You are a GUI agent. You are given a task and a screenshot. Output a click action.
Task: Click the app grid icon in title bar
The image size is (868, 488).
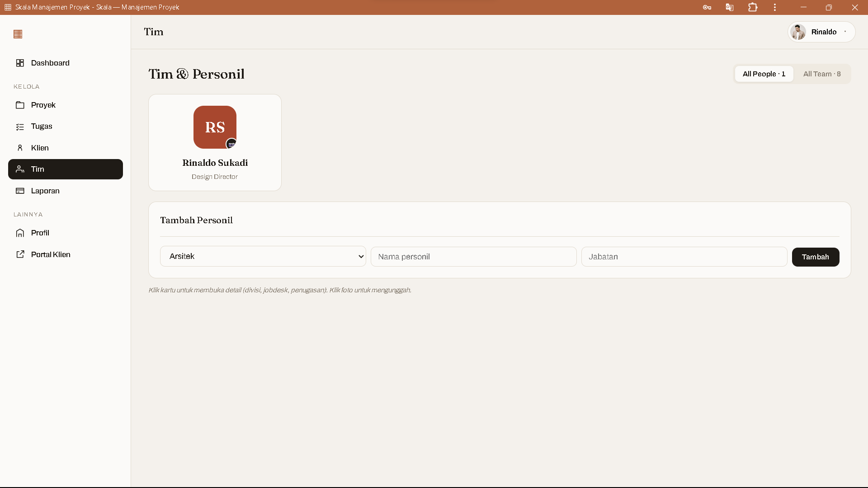[8, 7]
